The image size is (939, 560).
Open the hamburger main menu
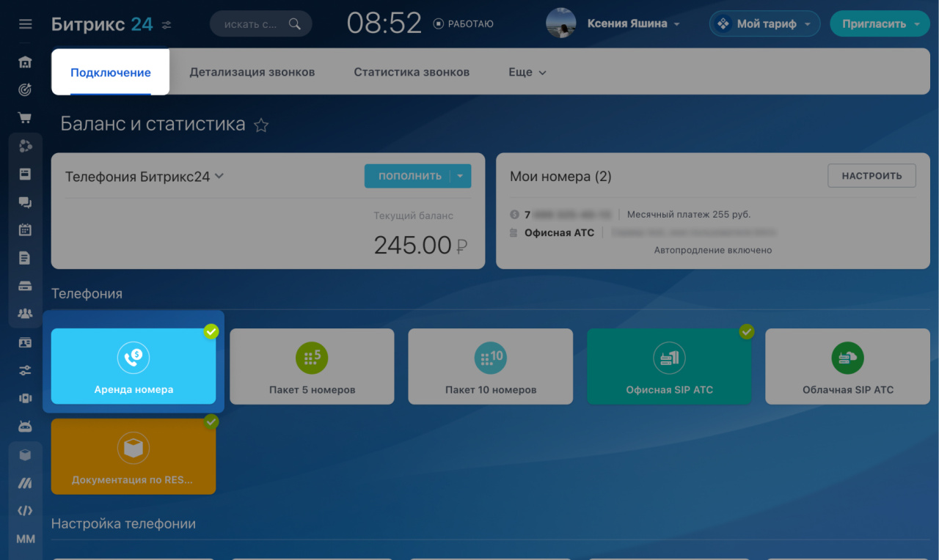[x=26, y=24]
